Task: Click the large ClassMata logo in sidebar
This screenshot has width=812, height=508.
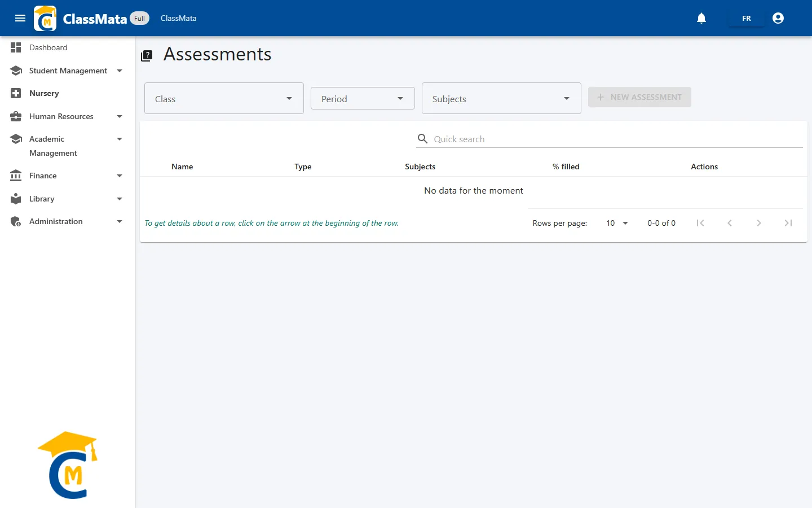Action: click(68, 465)
